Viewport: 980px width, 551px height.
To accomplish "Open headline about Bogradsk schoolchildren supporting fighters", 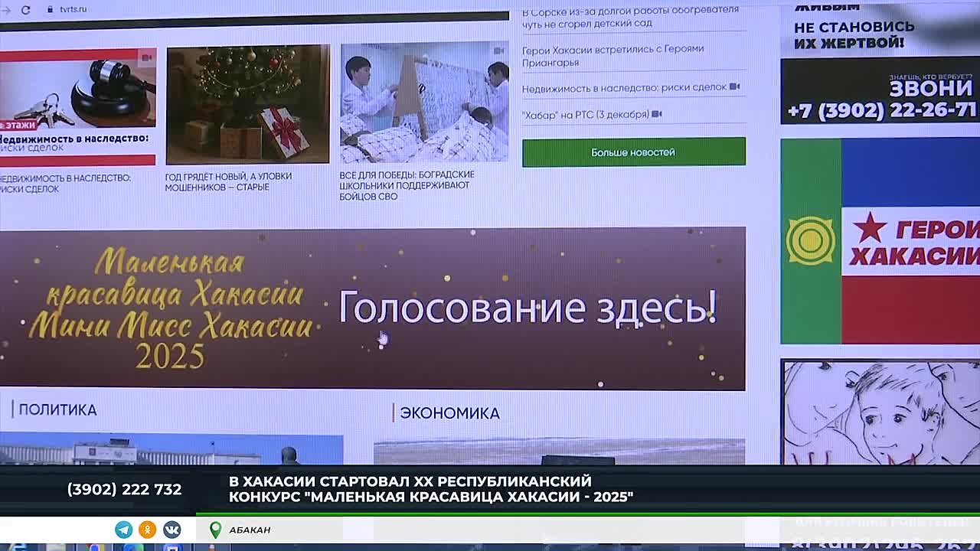I will [x=407, y=186].
